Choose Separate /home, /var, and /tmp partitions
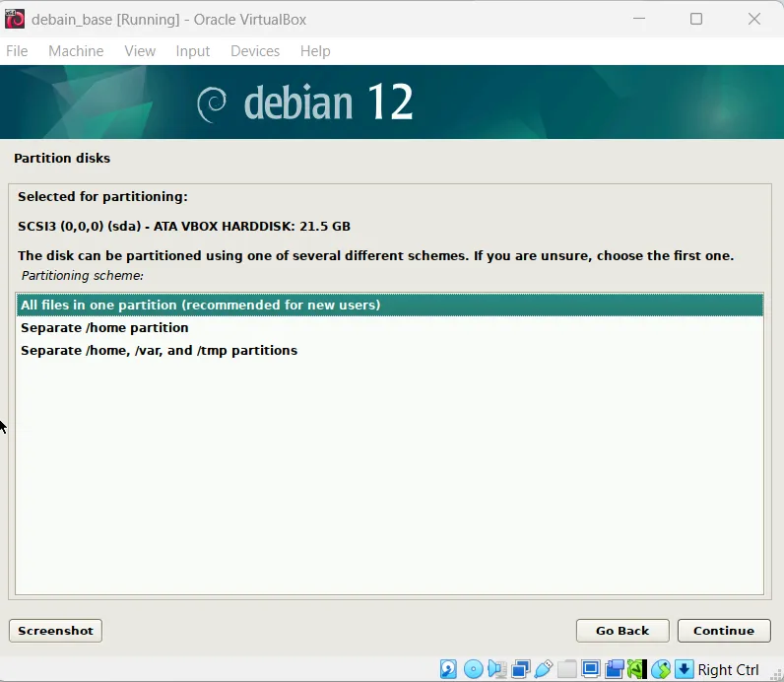 389,350
